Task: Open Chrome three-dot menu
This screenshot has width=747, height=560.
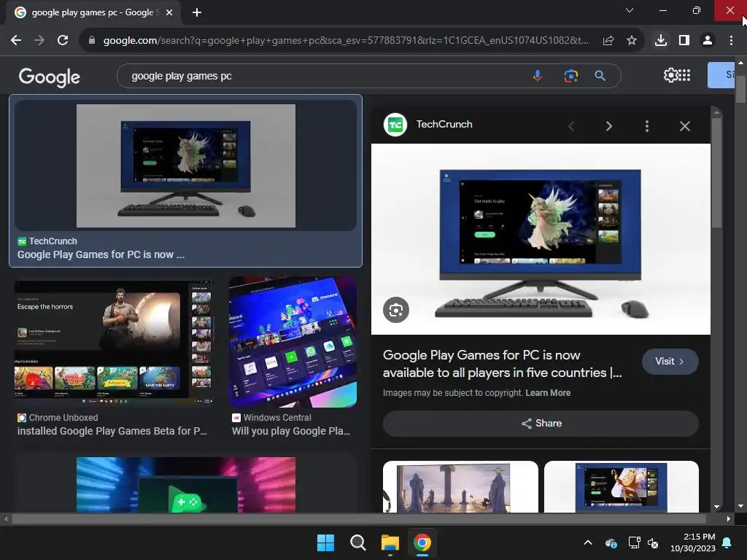Action: (x=731, y=41)
